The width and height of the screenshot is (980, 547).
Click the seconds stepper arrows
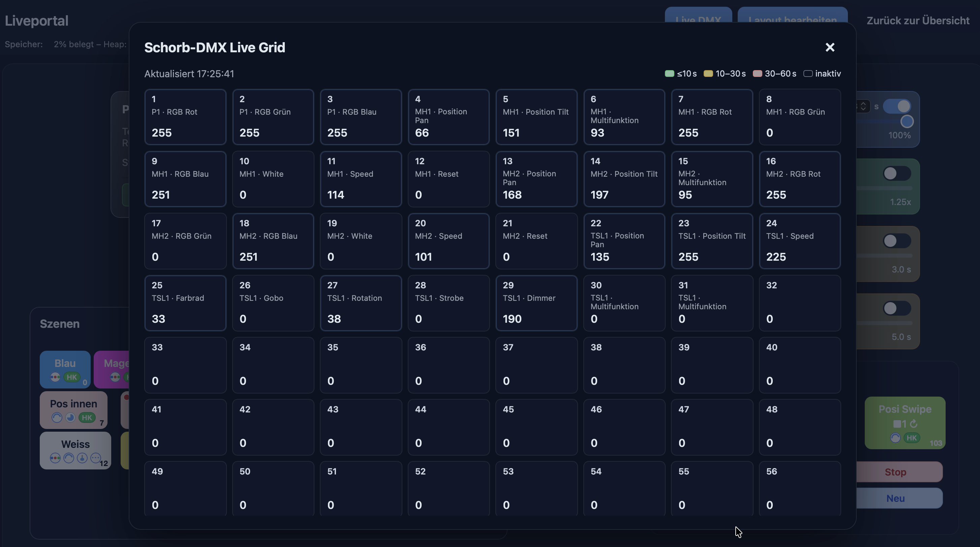click(863, 106)
